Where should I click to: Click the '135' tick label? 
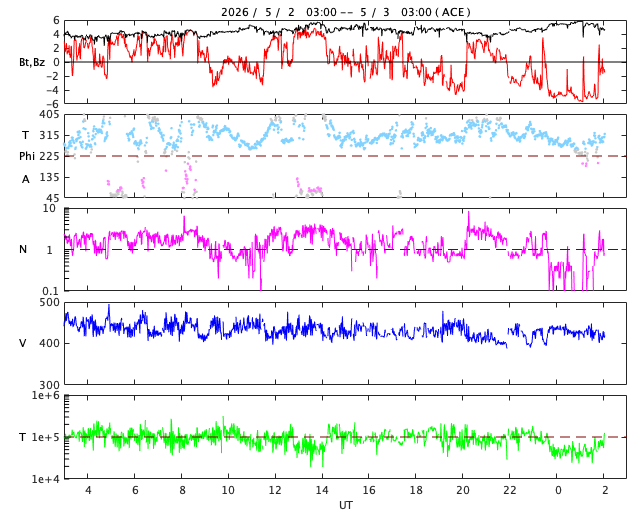point(49,177)
